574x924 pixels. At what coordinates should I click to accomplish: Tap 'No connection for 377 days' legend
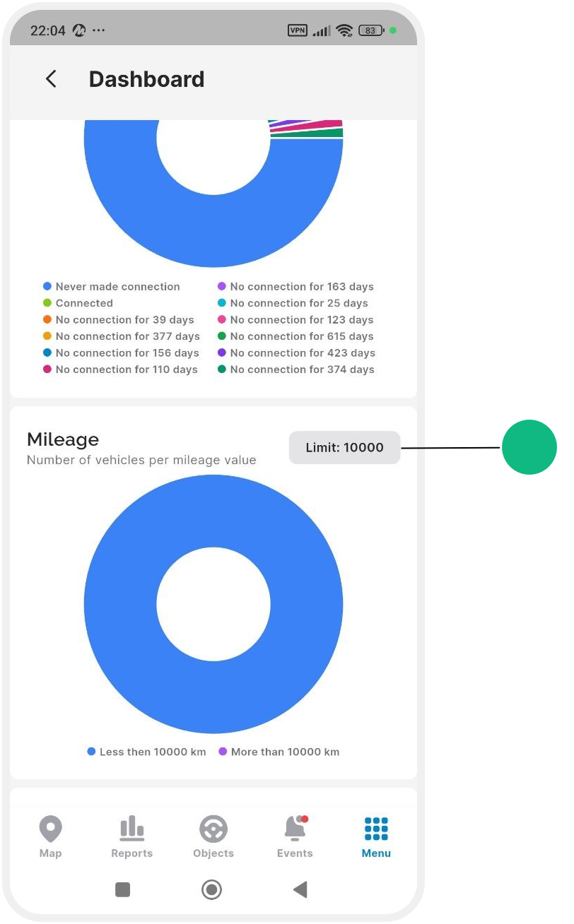[121, 336]
